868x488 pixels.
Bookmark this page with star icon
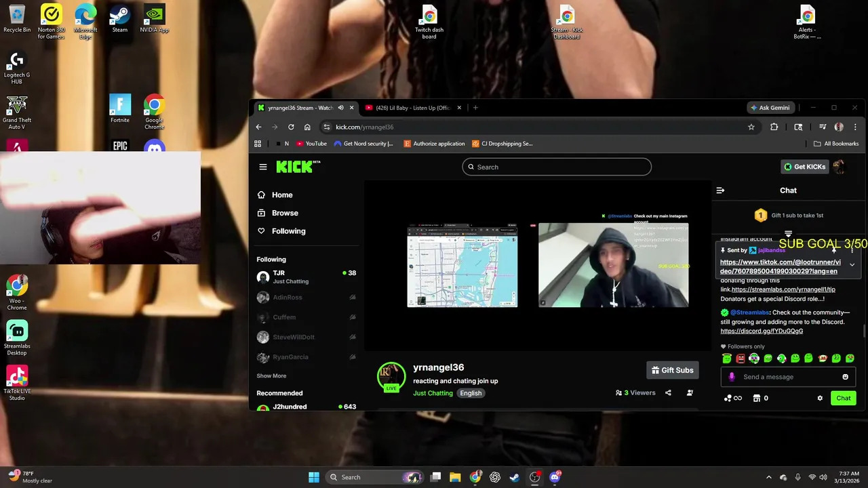(751, 127)
